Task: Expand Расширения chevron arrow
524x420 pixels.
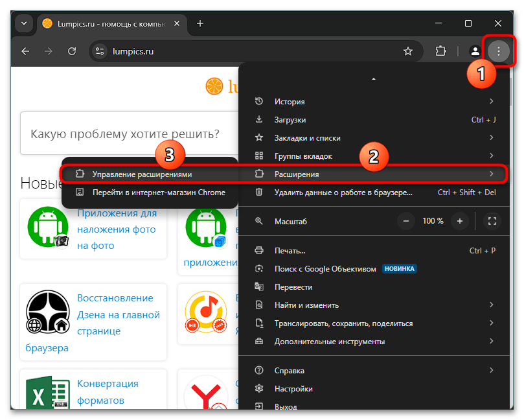Action: 491,174
